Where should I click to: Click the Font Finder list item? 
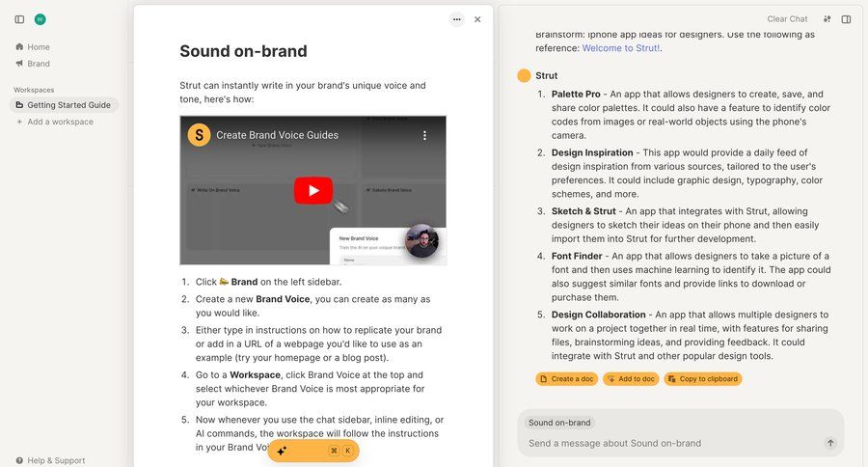[x=684, y=277]
